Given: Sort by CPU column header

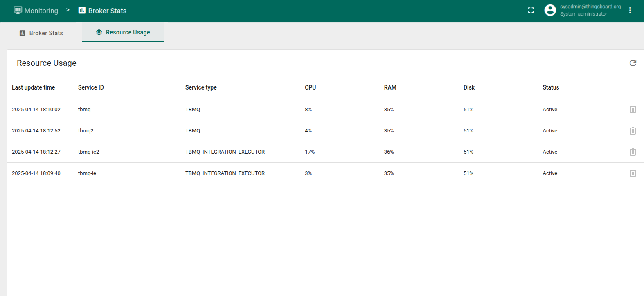Looking at the screenshot, I should click(x=310, y=87).
